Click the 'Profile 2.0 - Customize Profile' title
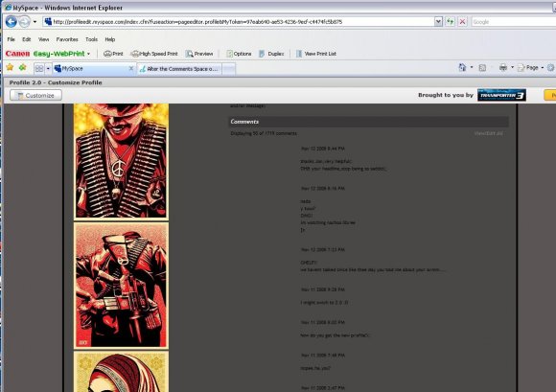 pos(56,82)
